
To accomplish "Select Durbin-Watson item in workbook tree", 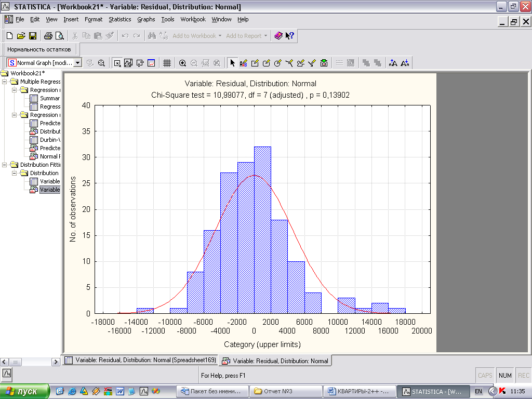I will pos(49,140).
